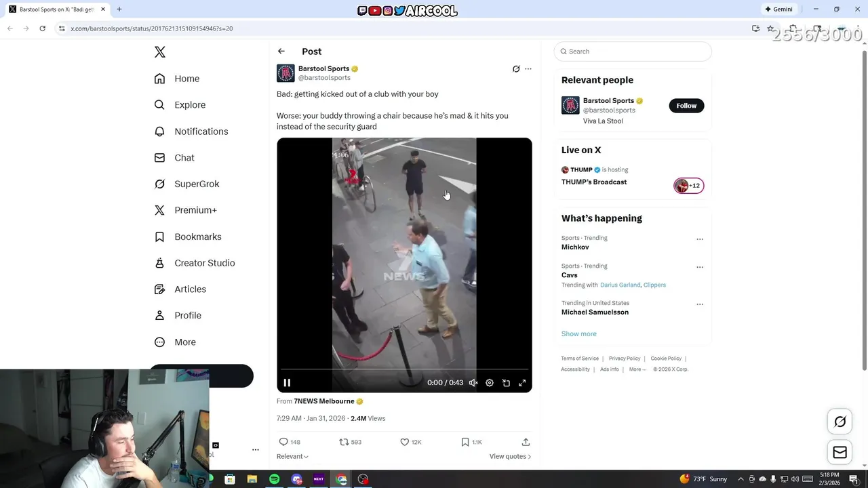
Task: Open THUMP's Broadcast
Action: (594, 182)
